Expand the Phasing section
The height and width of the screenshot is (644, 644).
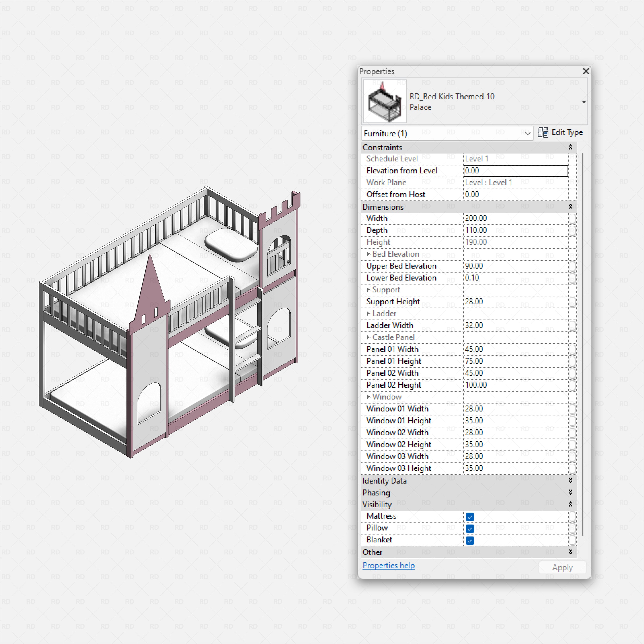tap(571, 493)
